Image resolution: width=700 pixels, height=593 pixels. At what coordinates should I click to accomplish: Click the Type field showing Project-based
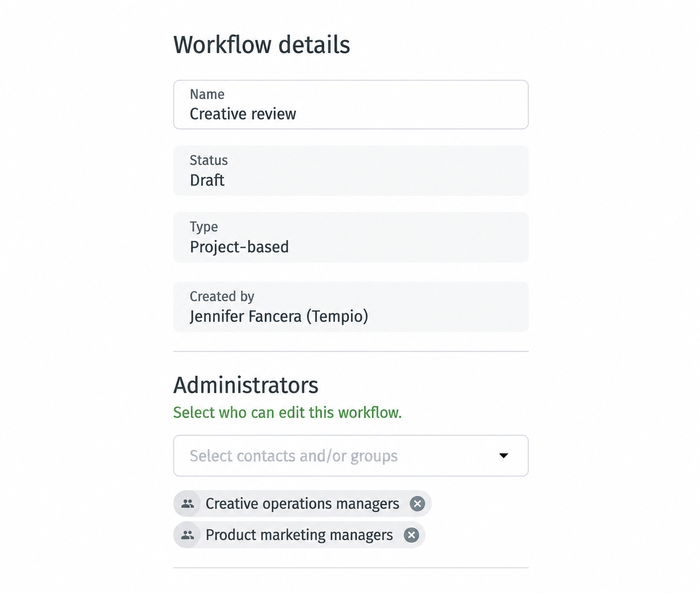351,237
